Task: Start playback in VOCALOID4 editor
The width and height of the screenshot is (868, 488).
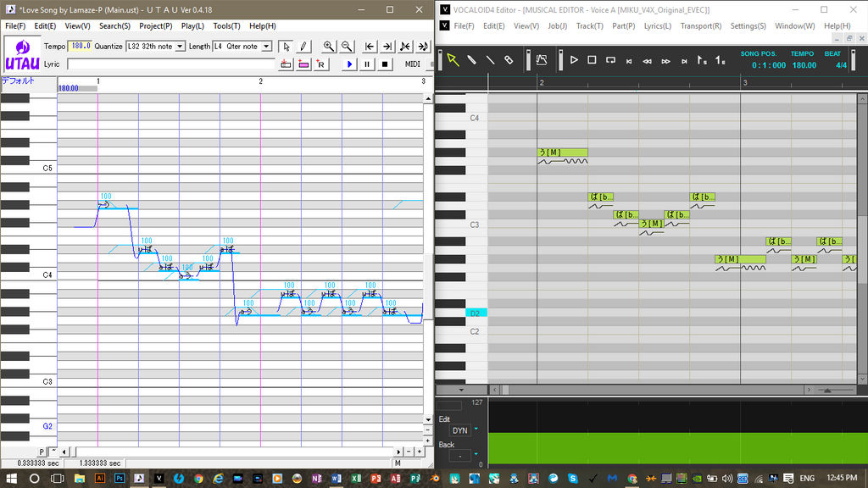Action: pos(574,60)
